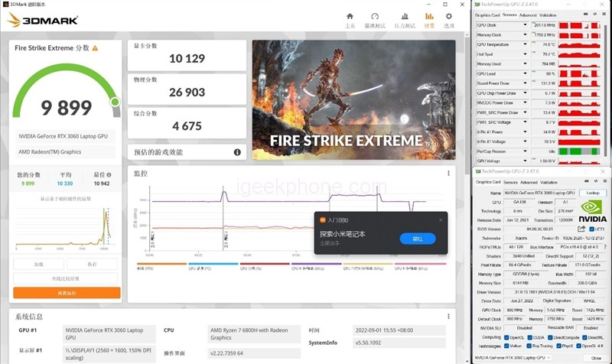Viewport: 612px width, 364px height.
Task: Click the orange run again button
Action: (x=67, y=293)
